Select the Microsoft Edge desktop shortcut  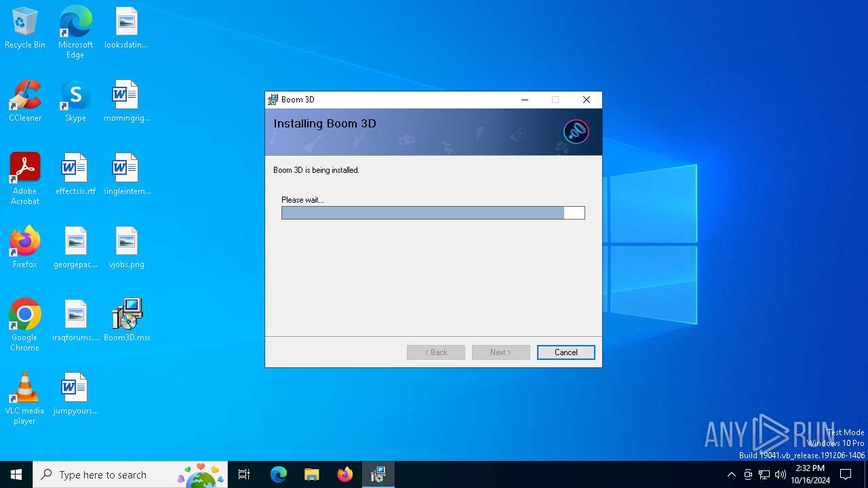tap(75, 33)
